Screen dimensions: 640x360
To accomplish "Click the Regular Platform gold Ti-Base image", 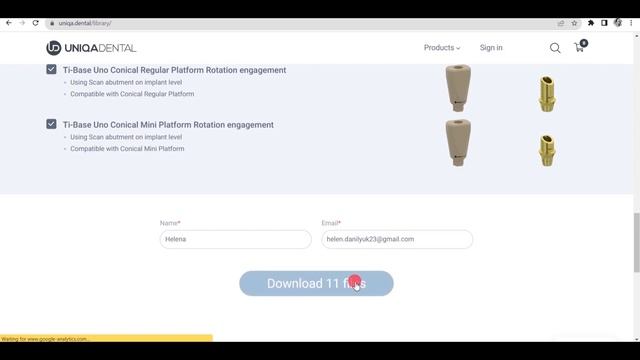I will pos(547,93).
